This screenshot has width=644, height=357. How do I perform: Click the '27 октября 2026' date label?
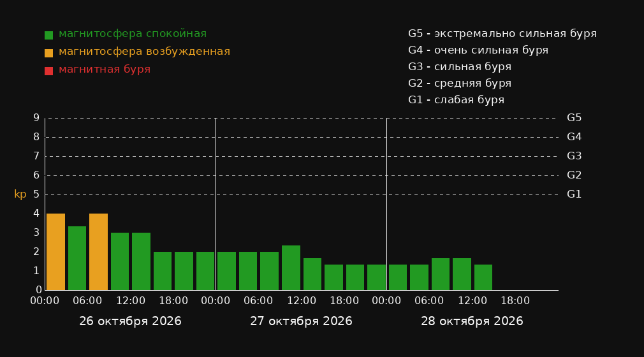[301, 321]
